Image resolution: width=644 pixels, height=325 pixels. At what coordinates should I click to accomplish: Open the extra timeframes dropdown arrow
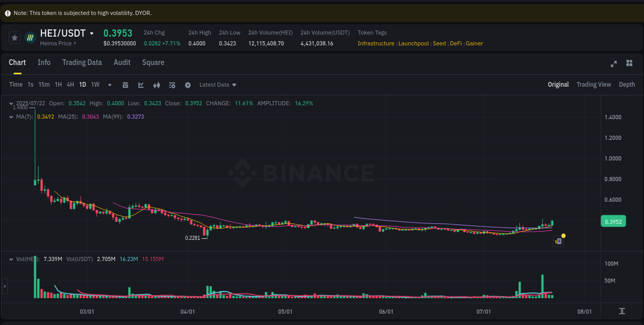109,84
